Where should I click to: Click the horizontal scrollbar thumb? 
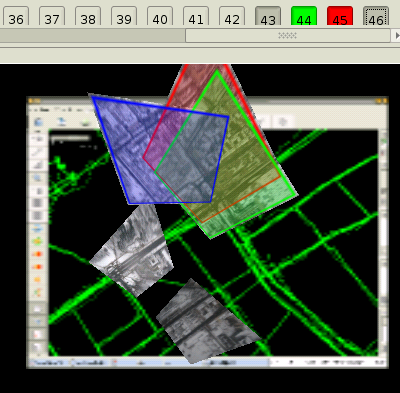pos(288,35)
